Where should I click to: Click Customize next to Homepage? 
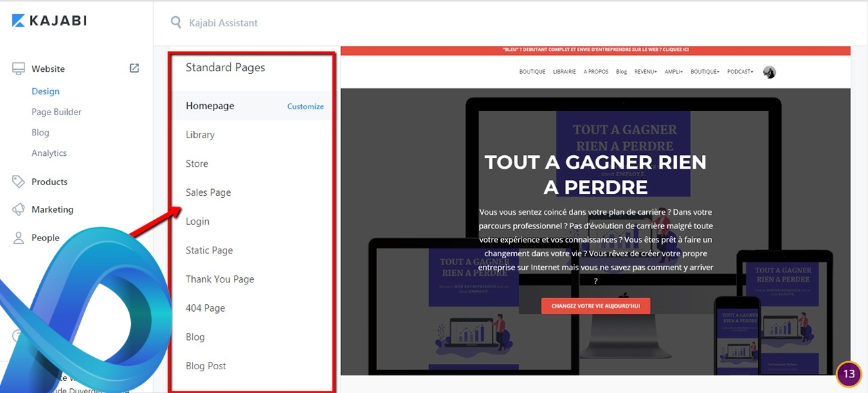pos(305,106)
